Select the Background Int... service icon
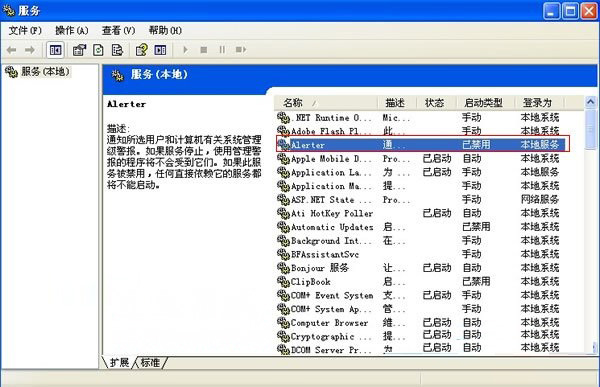This screenshot has height=387, width=600. click(x=283, y=240)
